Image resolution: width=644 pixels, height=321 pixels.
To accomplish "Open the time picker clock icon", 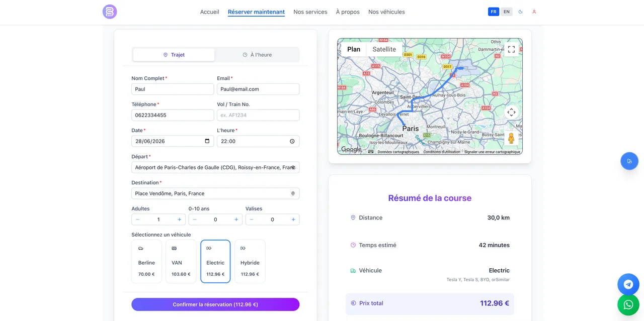I will 292,141.
